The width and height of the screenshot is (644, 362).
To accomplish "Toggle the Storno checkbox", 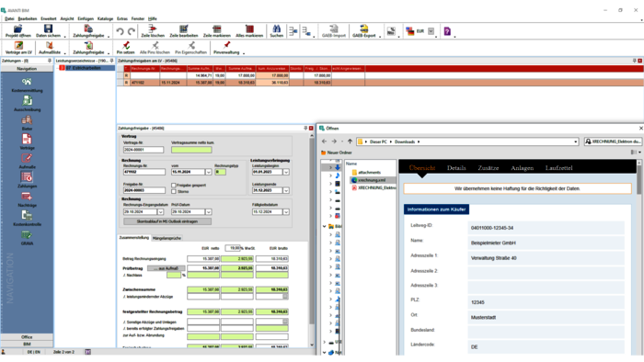I will tap(174, 191).
